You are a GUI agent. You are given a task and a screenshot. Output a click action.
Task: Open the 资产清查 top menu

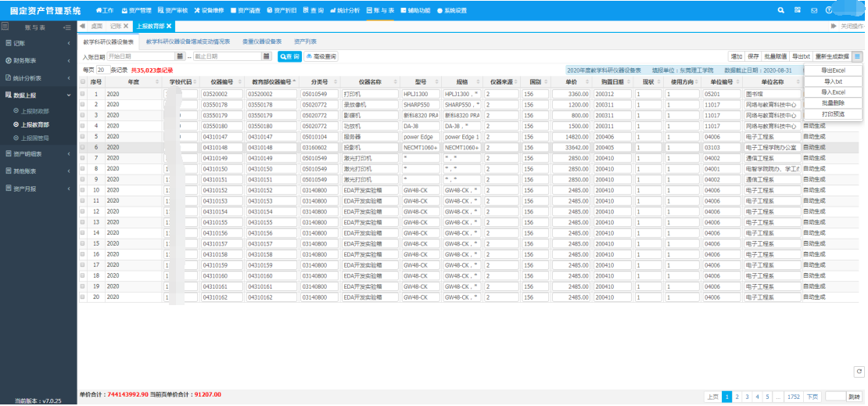pyautogui.click(x=245, y=10)
